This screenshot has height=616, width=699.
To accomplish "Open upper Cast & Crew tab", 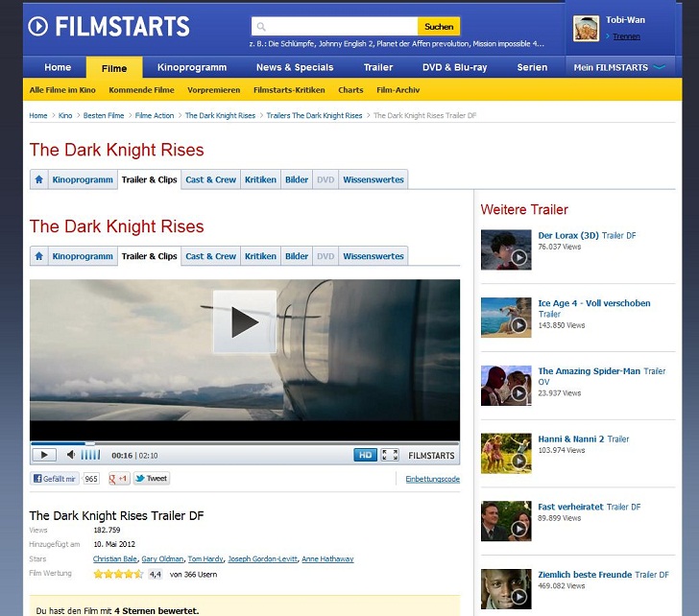I will [210, 179].
